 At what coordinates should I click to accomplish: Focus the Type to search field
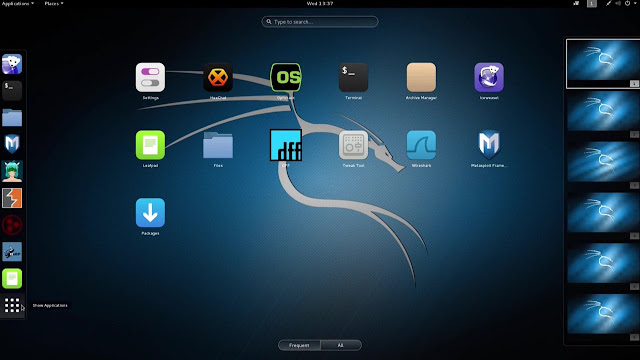click(320, 22)
